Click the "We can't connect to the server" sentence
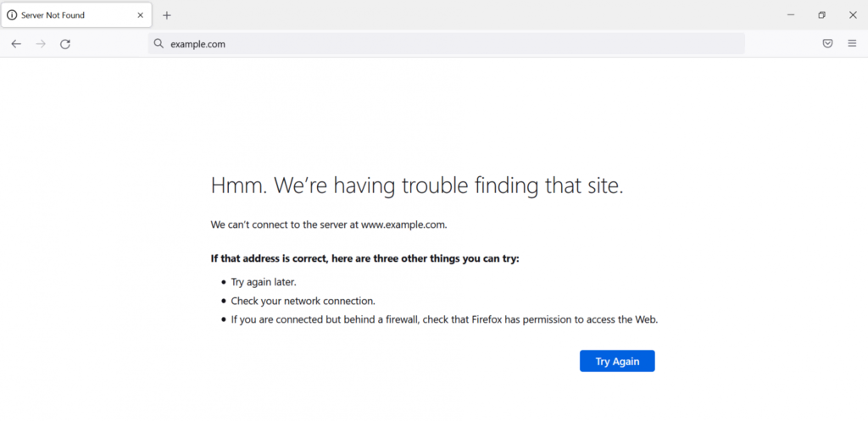 [328, 224]
